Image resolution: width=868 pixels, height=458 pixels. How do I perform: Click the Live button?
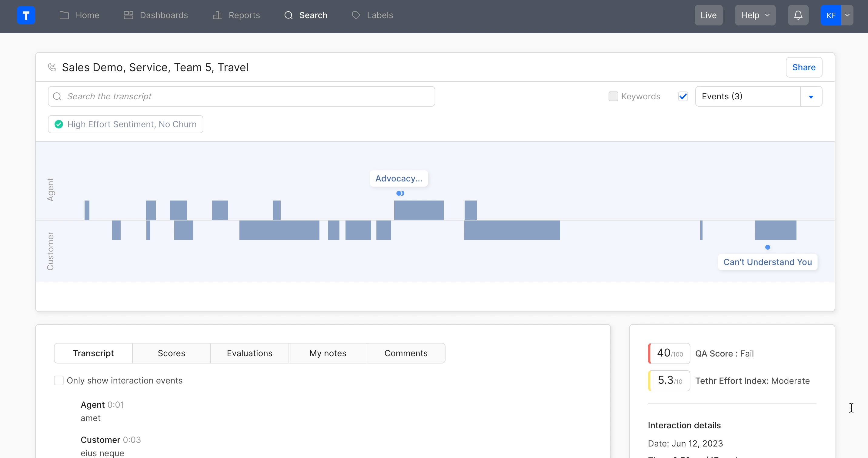click(x=708, y=15)
